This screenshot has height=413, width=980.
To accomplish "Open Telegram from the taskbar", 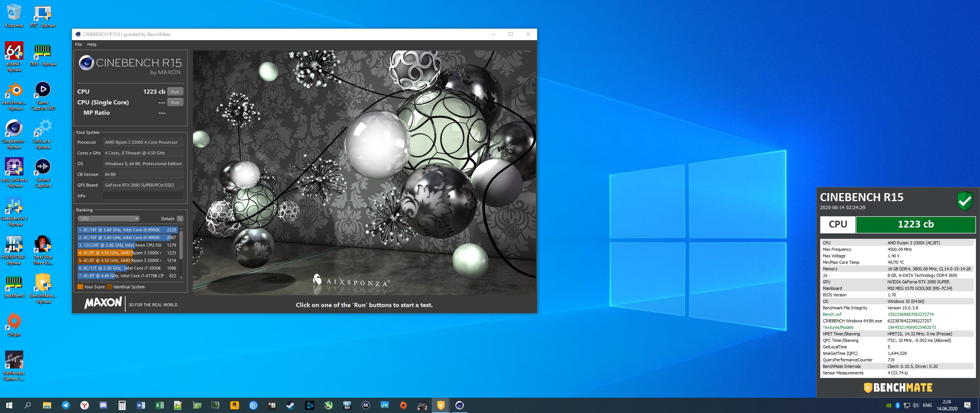I will [65, 405].
